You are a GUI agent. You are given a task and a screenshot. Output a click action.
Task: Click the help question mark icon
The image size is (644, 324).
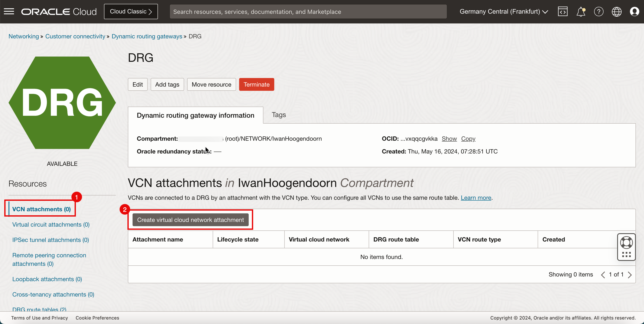598,12
